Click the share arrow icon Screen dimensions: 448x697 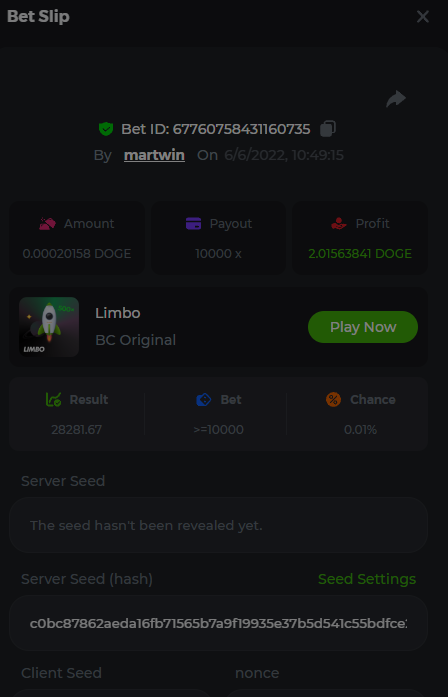click(x=396, y=99)
